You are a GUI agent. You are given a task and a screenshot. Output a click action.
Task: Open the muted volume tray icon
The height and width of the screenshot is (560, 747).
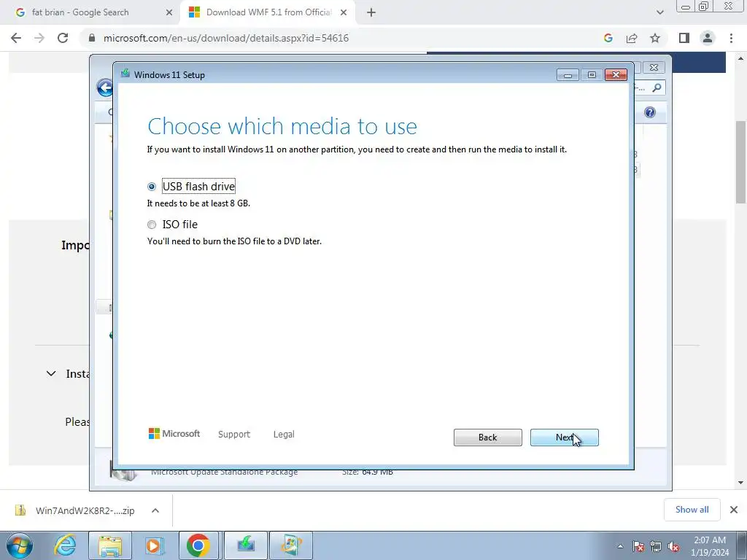point(673,546)
